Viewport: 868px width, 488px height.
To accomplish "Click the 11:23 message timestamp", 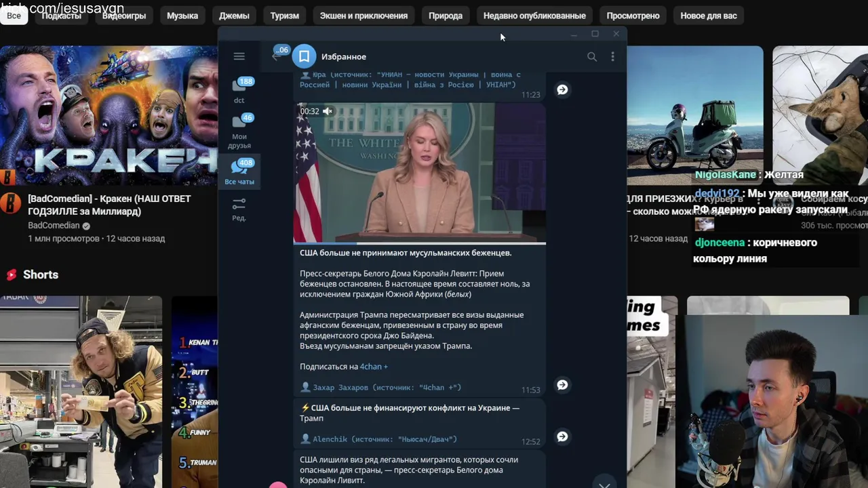I will coord(531,95).
